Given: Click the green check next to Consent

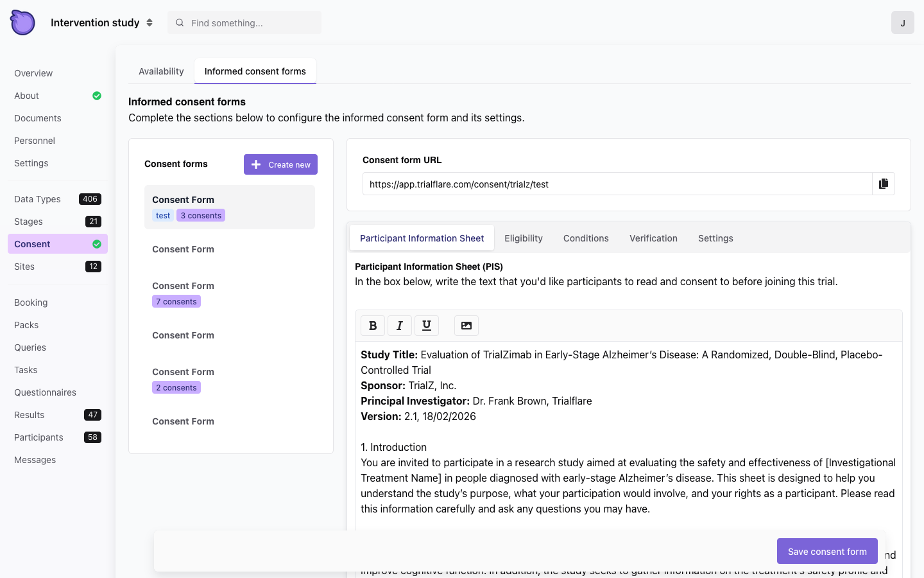Looking at the screenshot, I should (97, 244).
